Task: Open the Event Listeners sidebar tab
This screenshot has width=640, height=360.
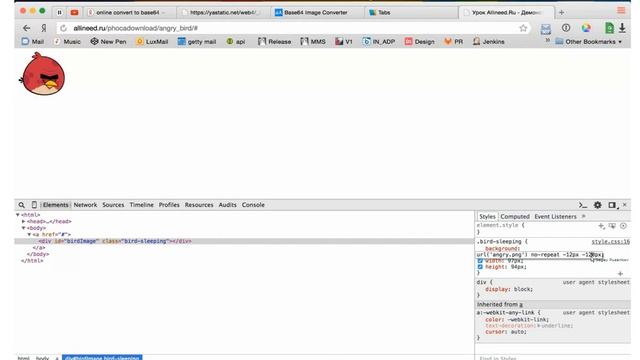Action: coord(555,216)
